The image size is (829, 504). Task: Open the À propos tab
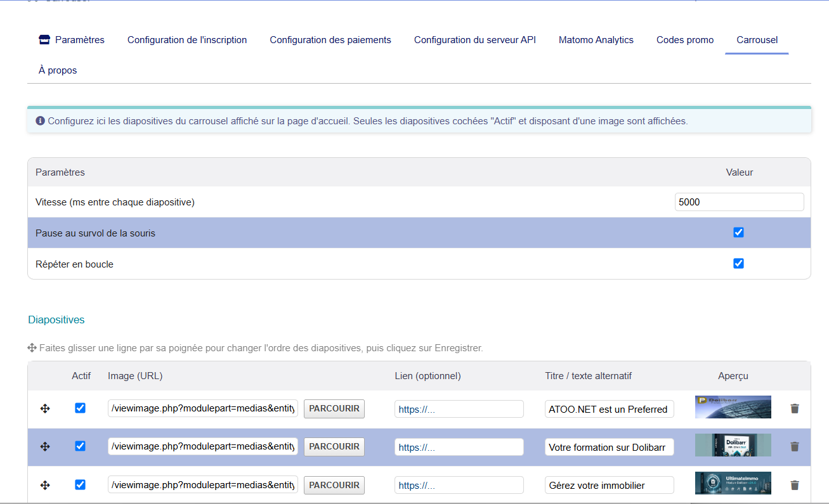click(x=58, y=70)
